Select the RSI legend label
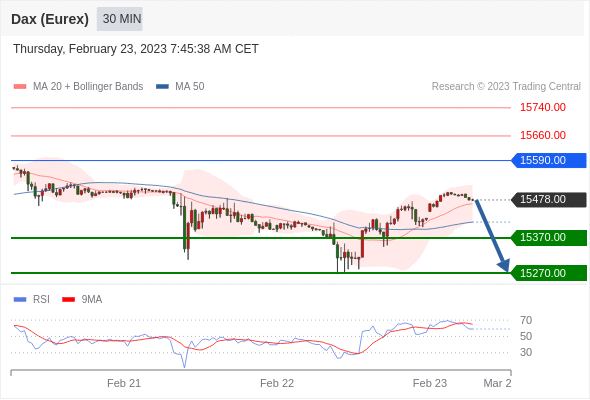590x400 pixels. click(x=41, y=300)
